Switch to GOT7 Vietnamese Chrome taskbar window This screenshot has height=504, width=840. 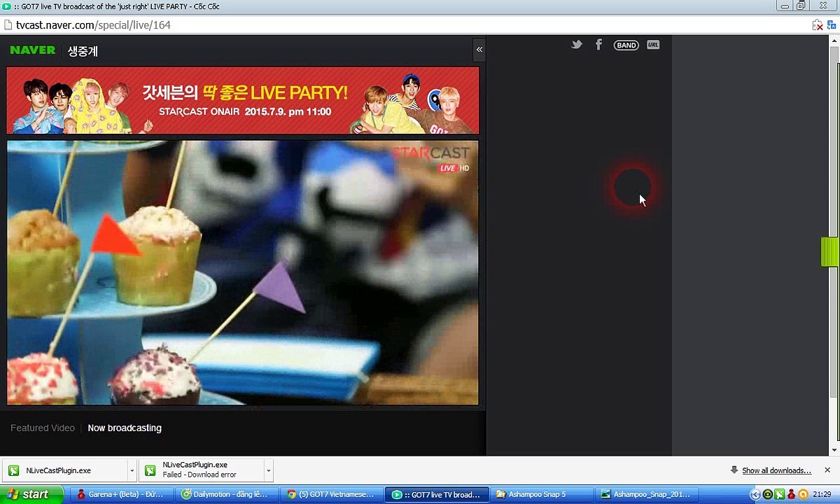pyautogui.click(x=330, y=494)
